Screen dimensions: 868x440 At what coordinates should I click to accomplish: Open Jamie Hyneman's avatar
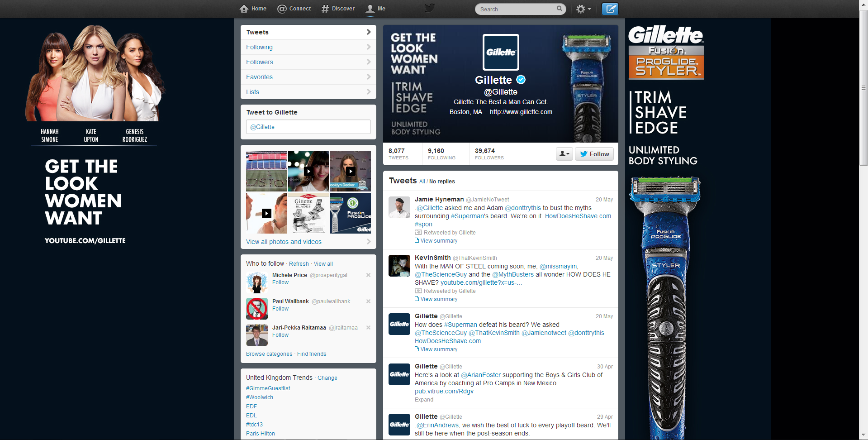point(399,207)
